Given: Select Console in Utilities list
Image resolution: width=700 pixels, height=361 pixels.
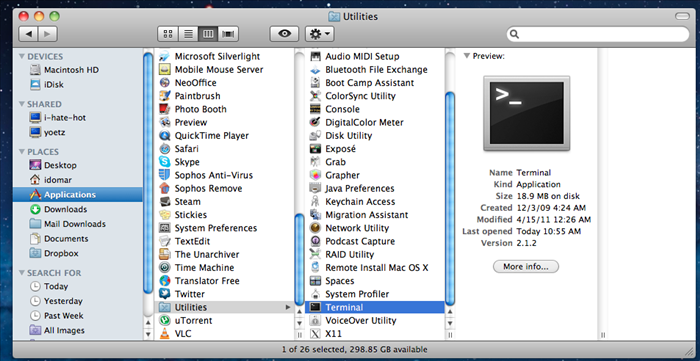Looking at the screenshot, I should [375, 109].
